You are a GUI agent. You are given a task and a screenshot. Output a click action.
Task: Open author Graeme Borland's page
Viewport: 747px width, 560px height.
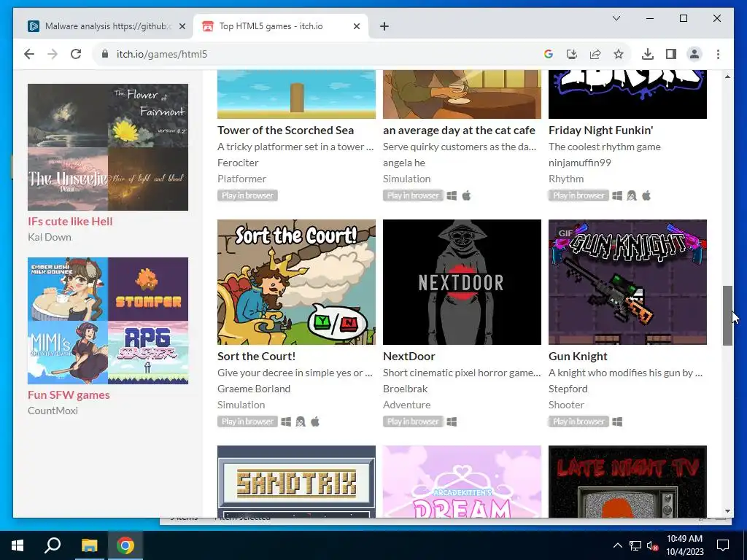pyautogui.click(x=254, y=389)
